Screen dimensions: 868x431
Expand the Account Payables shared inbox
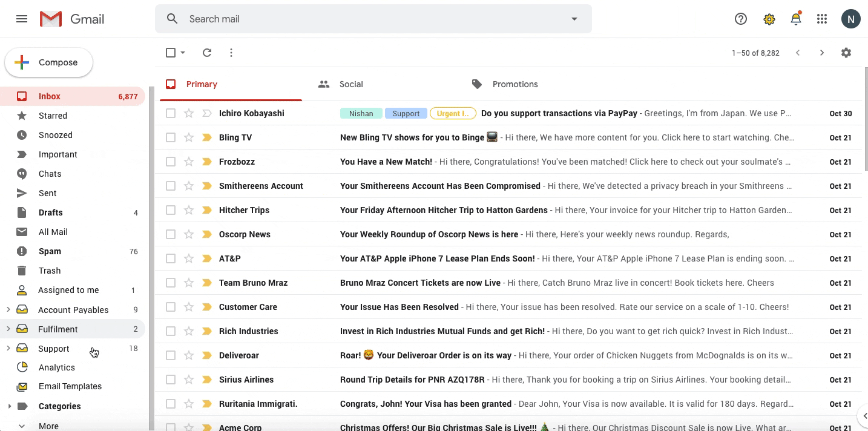(x=8, y=309)
